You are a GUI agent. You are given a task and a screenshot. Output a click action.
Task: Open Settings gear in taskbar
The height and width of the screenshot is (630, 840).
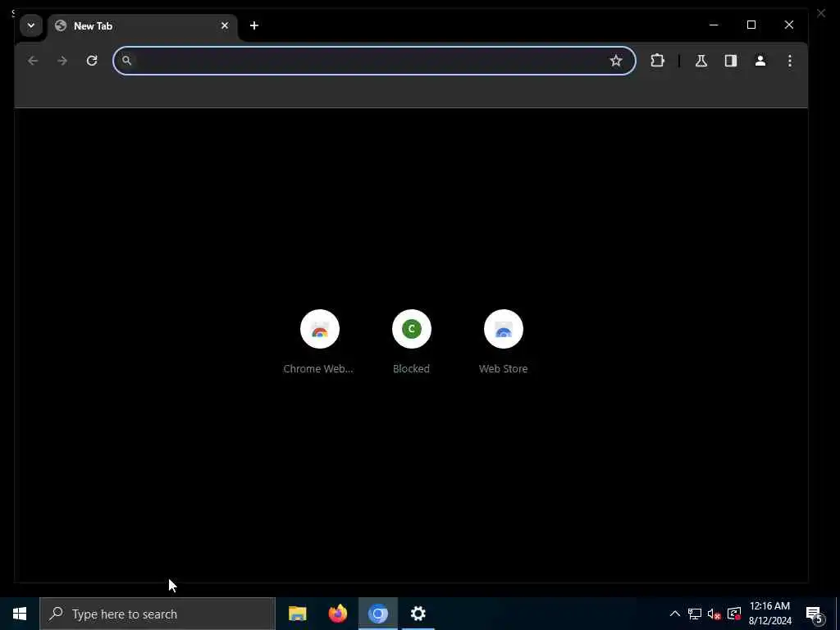point(418,614)
